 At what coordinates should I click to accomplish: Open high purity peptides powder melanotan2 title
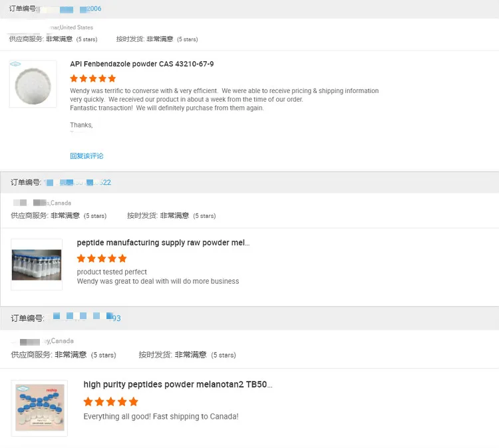click(x=178, y=384)
